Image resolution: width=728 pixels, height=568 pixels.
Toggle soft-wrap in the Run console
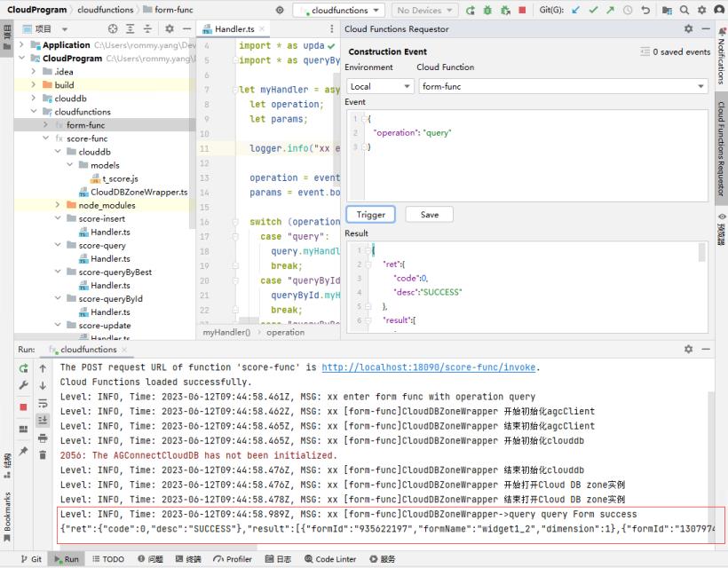(43, 403)
